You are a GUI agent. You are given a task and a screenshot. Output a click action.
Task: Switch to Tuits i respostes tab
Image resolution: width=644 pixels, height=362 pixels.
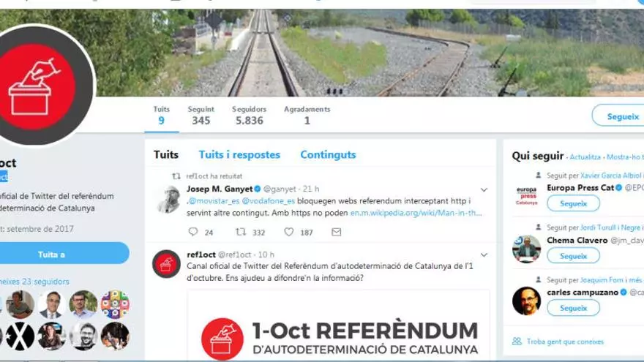point(239,155)
